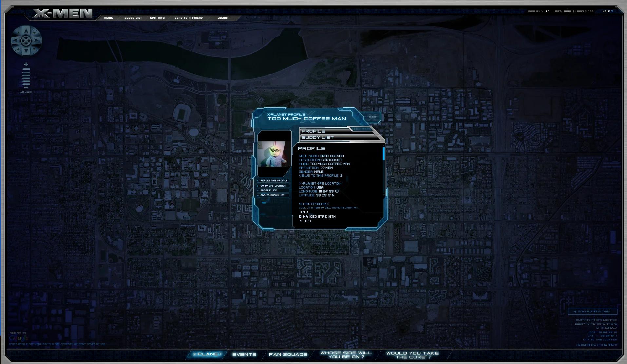Choose Send to a Friend
This screenshot has width=627, height=364.
pyautogui.click(x=189, y=18)
